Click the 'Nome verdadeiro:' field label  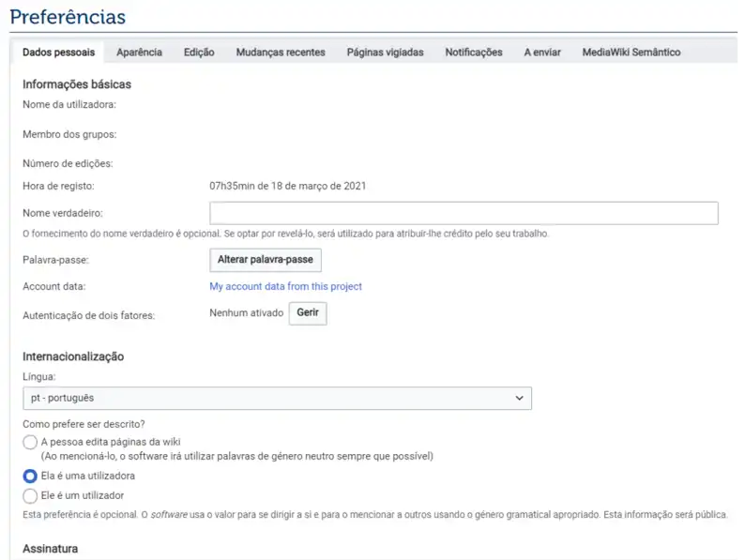[x=62, y=214]
